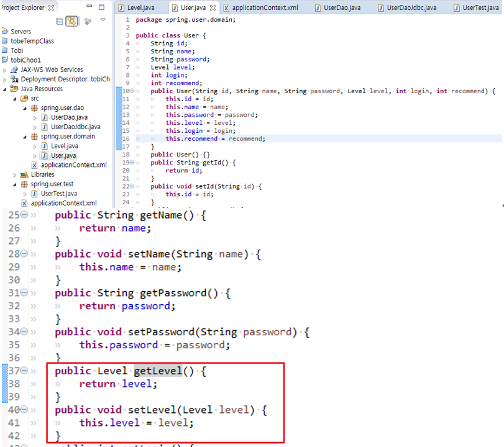Expand UserDaoJdbc.java in the tree
The width and height of the screenshot is (504, 447).
click(x=35, y=127)
